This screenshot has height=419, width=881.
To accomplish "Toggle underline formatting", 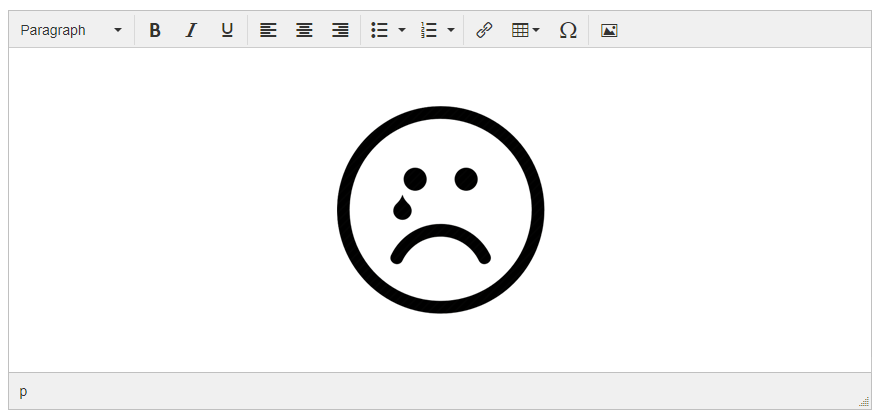I will pos(227,30).
